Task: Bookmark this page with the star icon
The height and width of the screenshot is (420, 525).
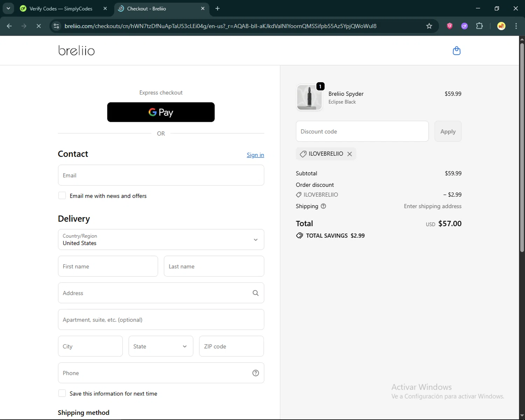Action: [429, 26]
